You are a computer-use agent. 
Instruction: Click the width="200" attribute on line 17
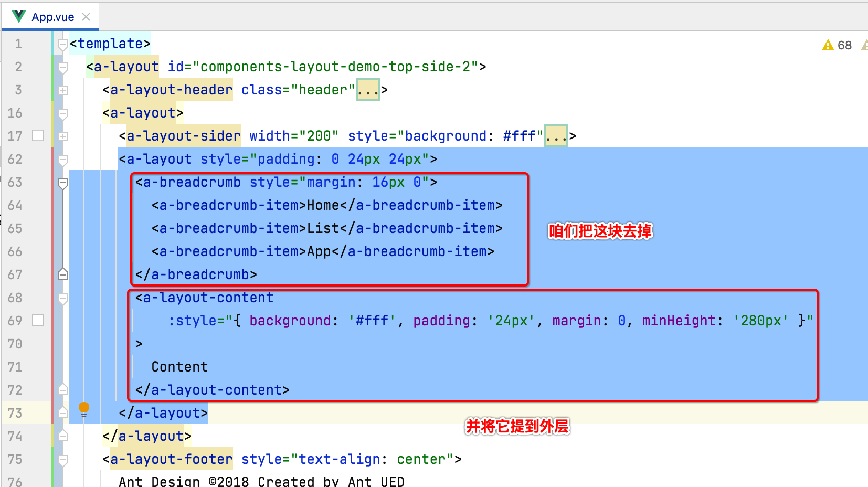click(x=294, y=136)
